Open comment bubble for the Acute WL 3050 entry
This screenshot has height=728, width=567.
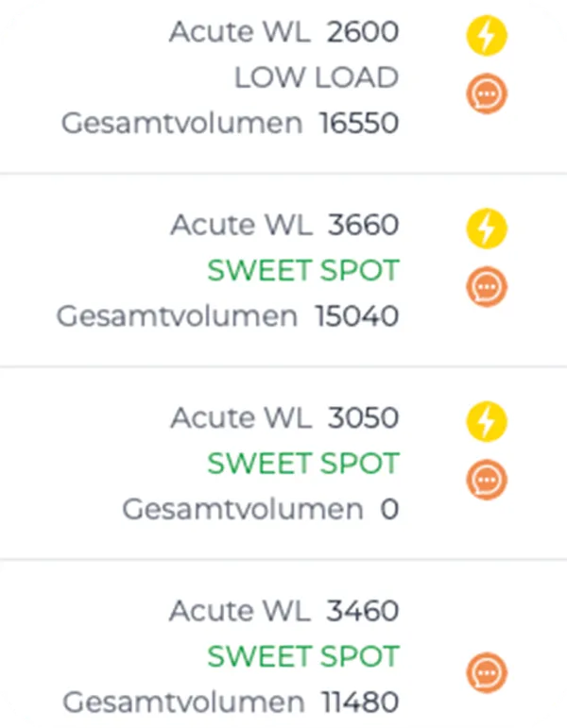[487, 480]
